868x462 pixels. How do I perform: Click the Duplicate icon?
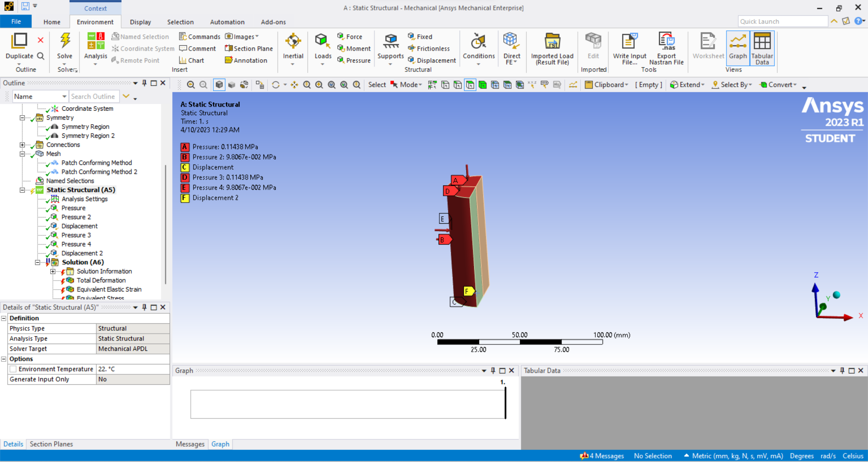pyautogui.click(x=19, y=41)
